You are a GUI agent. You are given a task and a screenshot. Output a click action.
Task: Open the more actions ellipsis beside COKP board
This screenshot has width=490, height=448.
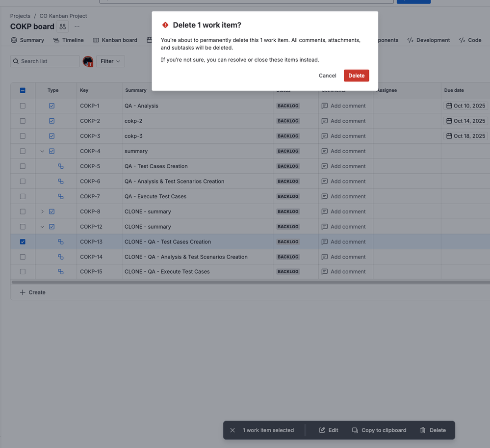pyautogui.click(x=77, y=26)
